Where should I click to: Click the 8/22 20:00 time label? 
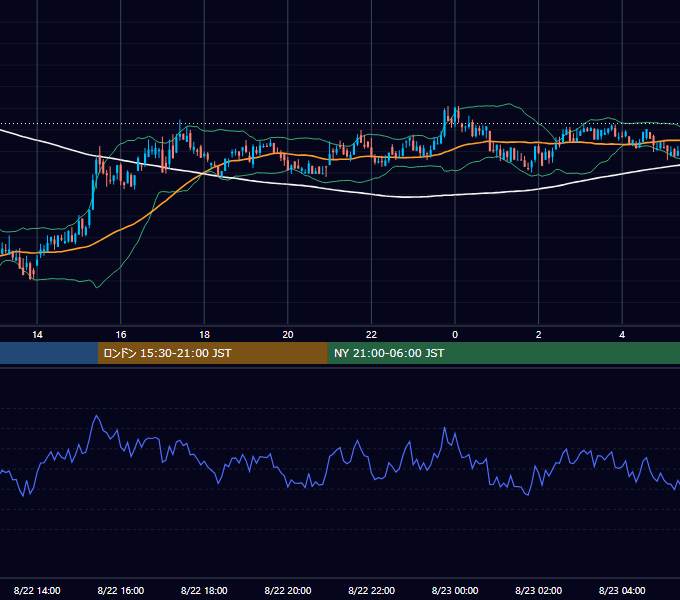[x=288, y=590]
